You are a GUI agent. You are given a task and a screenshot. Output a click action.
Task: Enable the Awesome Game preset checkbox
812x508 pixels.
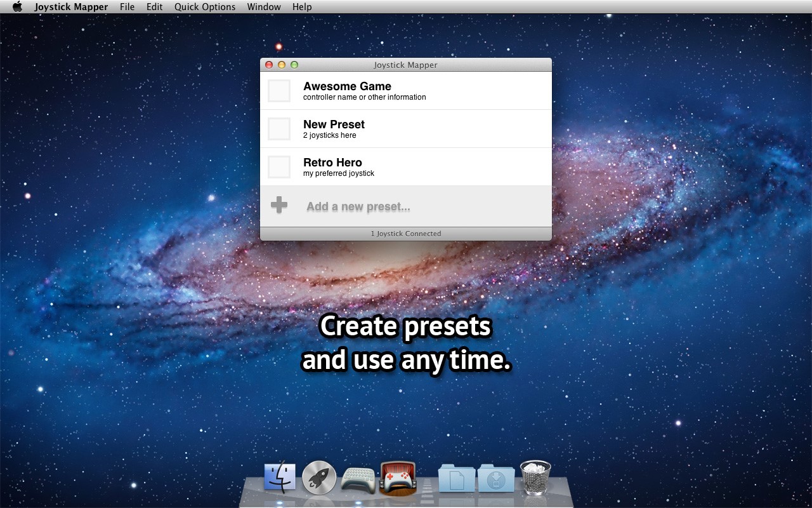click(x=279, y=91)
